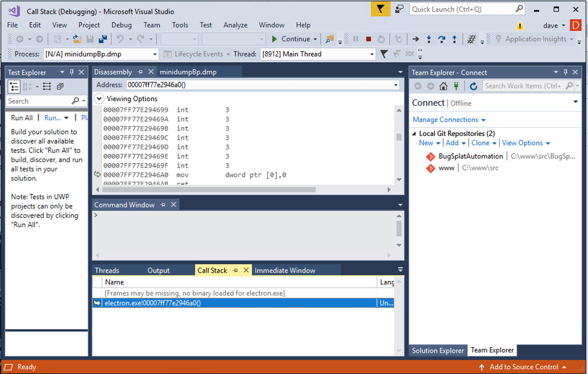Click the Stop Debugging red square icon
588x374 pixels.
point(368,39)
